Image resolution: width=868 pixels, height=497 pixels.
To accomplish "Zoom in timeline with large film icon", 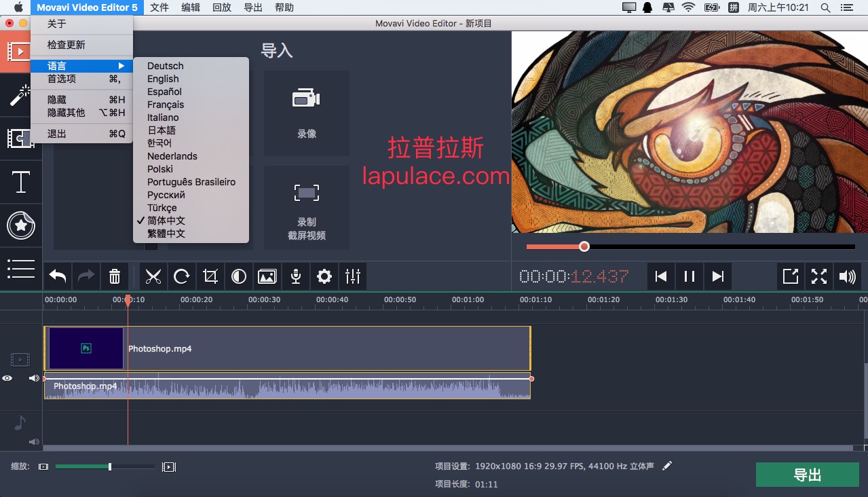I will 169,466.
